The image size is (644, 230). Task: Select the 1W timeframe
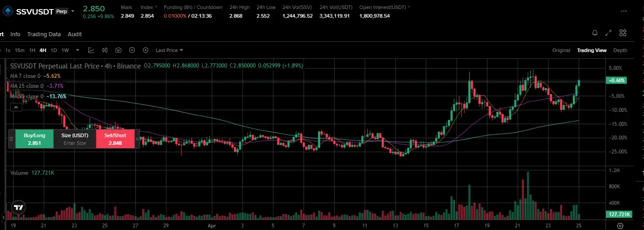pos(65,50)
